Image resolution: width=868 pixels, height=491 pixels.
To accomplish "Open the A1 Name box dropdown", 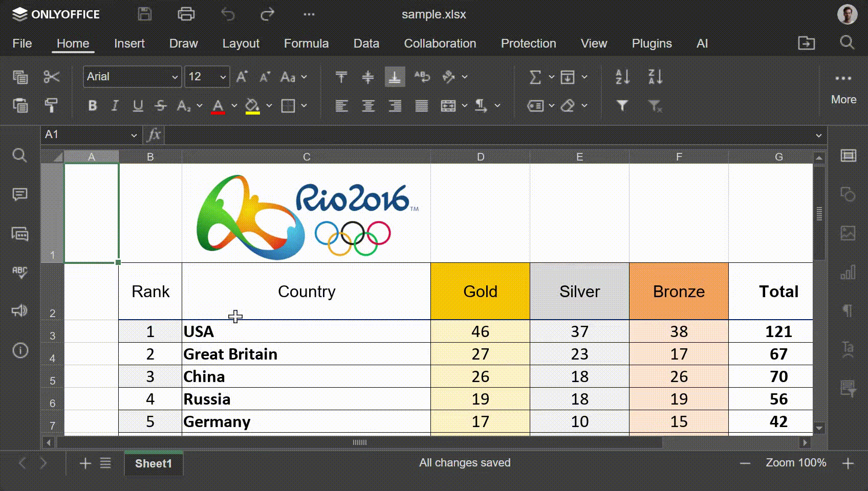I will (x=134, y=135).
